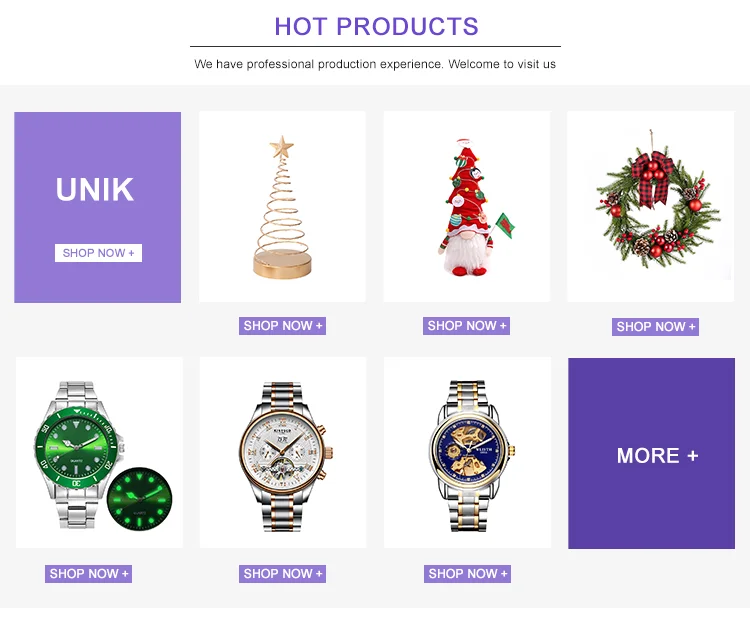Open the gold spiral Christmas tree image
750x632 pixels.
(282, 207)
